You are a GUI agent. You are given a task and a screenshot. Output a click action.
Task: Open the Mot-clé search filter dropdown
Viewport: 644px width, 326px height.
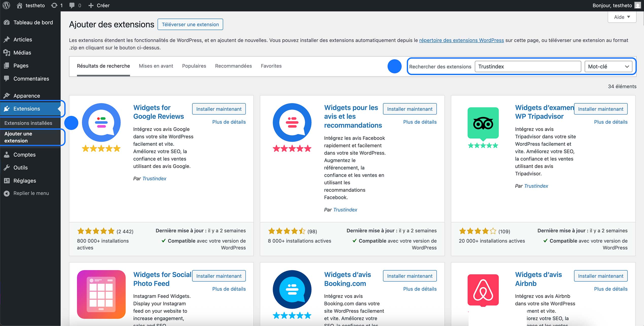[x=609, y=66]
